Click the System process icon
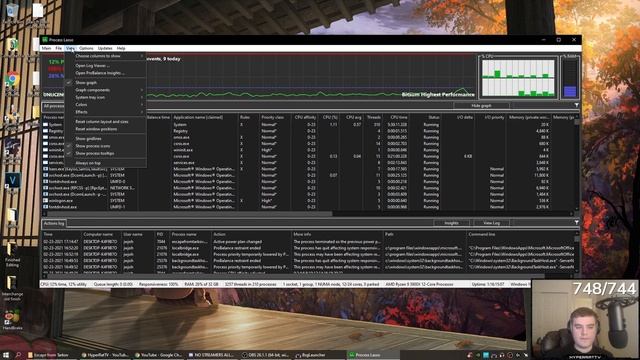Viewport: 640px width, 360px height. point(45,124)
